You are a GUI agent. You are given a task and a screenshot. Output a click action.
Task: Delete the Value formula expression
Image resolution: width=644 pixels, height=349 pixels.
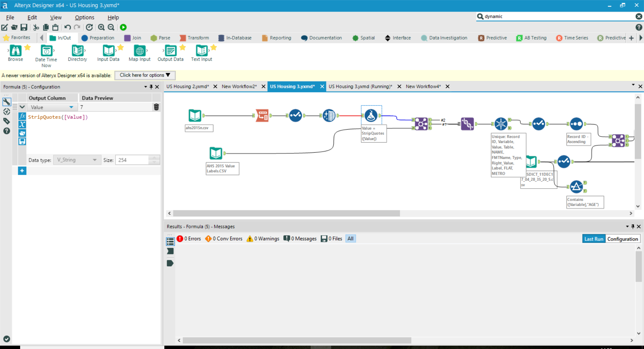156,107
